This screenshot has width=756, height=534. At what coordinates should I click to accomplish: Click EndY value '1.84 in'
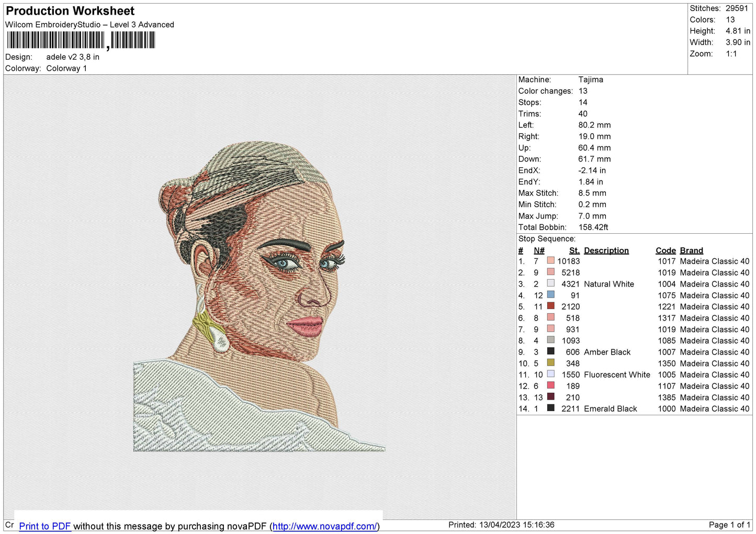(x=591, y=182)
